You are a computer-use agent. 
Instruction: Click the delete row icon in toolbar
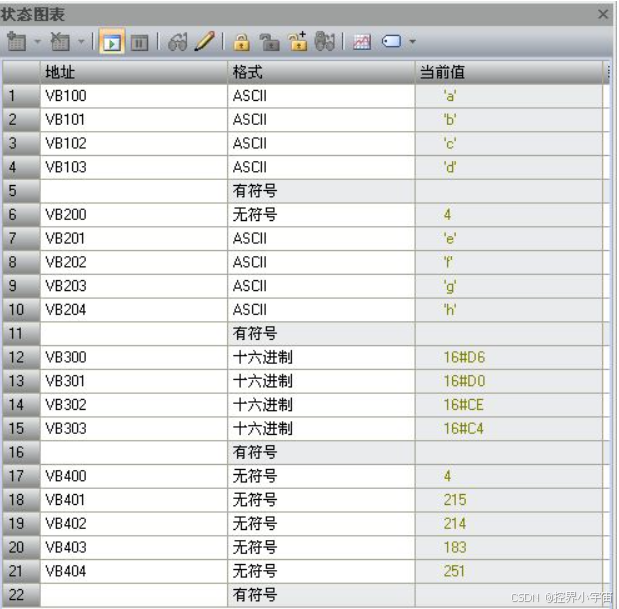(x=60, y=41)
